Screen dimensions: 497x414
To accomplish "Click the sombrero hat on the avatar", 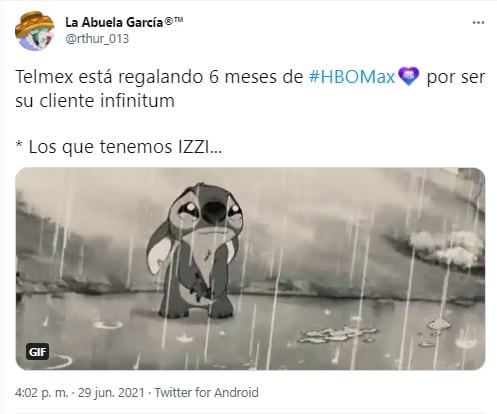I will (34, 24).
